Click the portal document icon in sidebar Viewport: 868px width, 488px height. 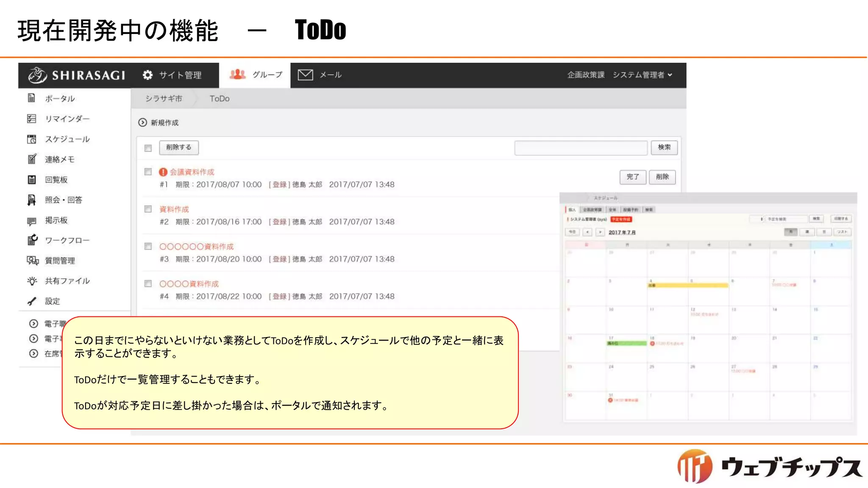tap(32, 98)
